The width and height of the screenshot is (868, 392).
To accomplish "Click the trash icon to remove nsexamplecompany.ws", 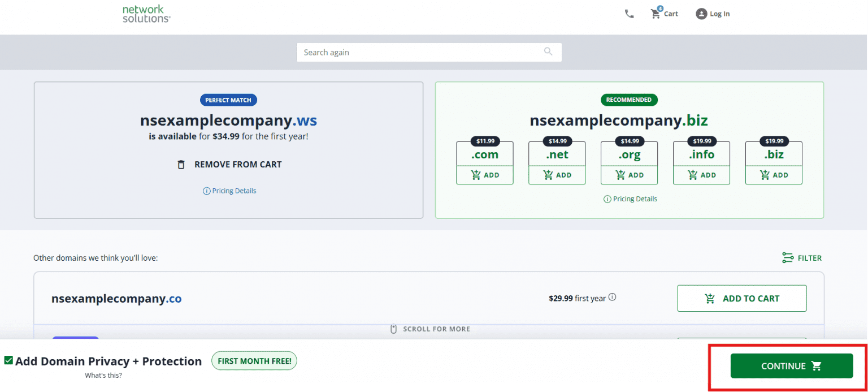I will coord(181,164).
